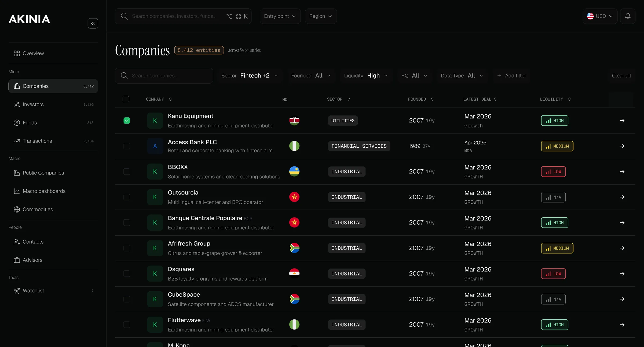Viewport: 644px width, 347px height.
Task: Open the USD currency selector
Action: click(x=600, y=16)
